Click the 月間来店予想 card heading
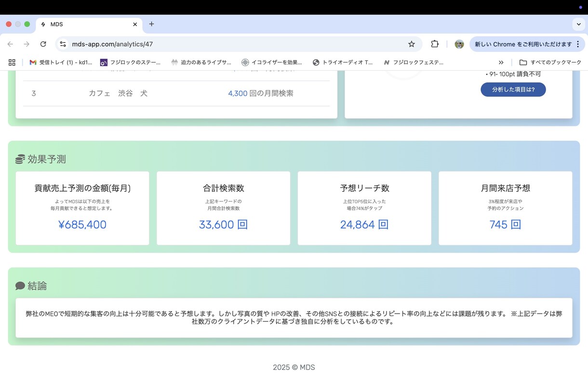 click(x=505, y=188)
